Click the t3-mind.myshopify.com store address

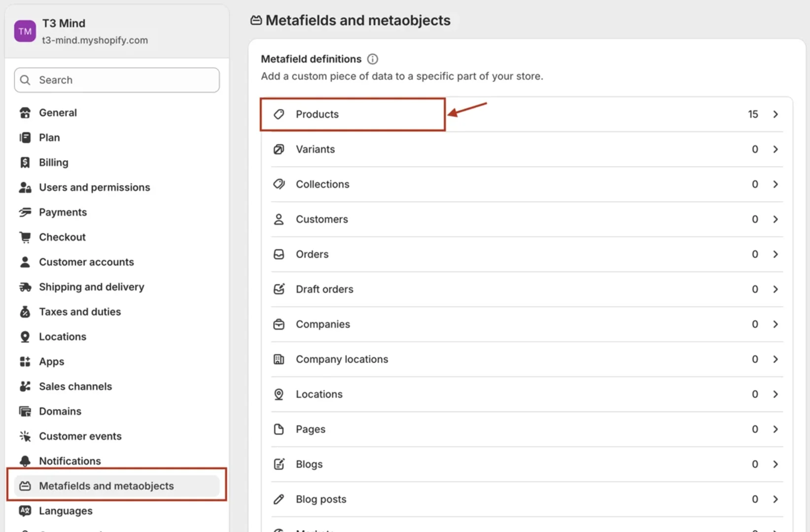point(95,40)
